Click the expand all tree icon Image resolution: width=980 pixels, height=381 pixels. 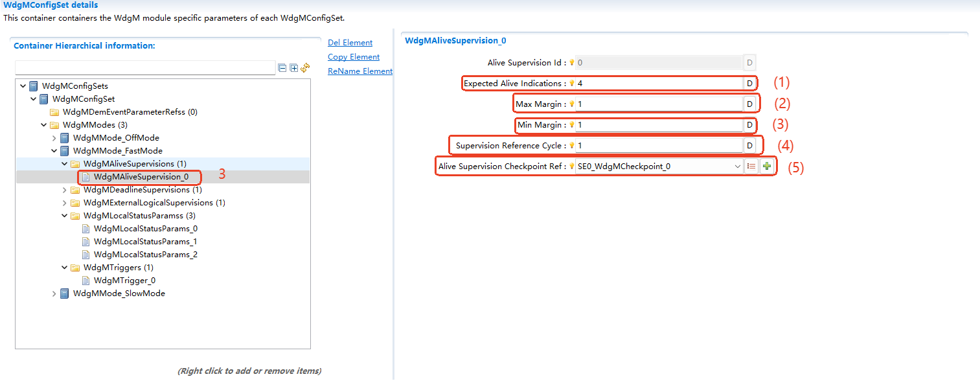coord(293,68)
